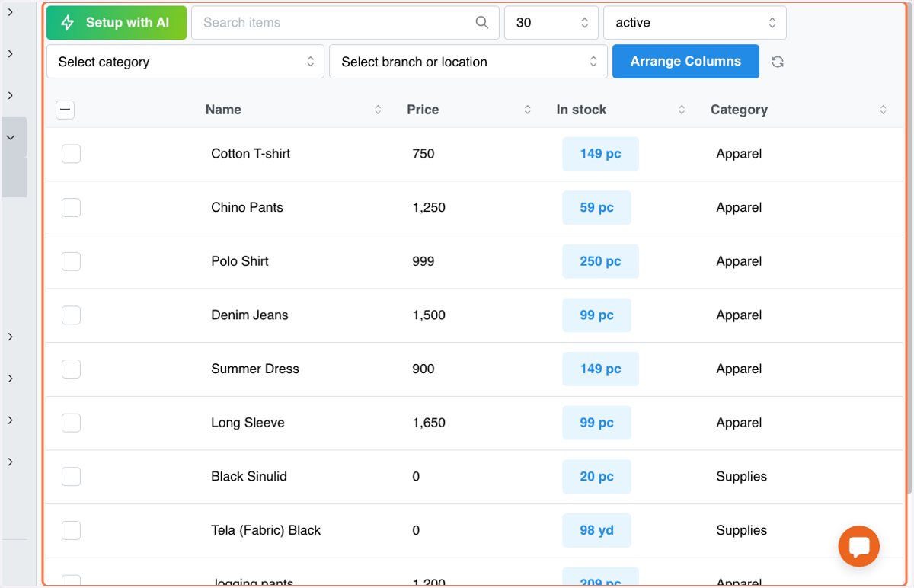This screenshot has height=588, width=914.
Task: Click the price 750 of Cotton T-shirt
Action: [x=423, y=154]
